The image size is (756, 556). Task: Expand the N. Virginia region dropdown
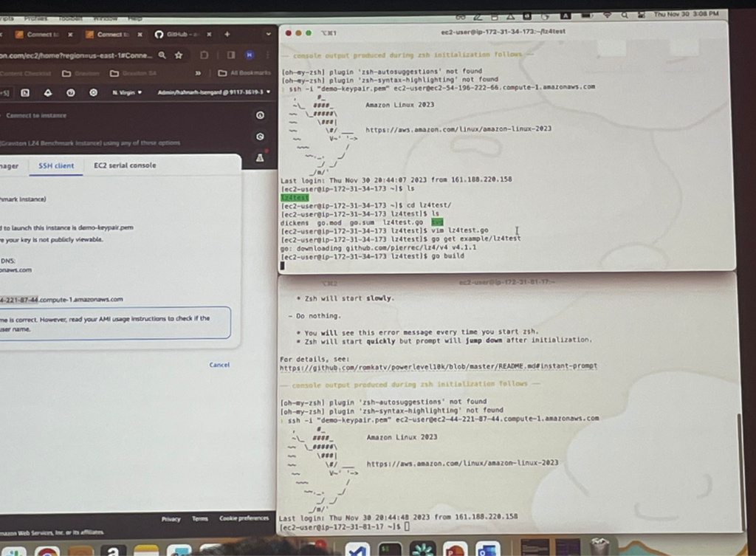[x=125, y=92]
